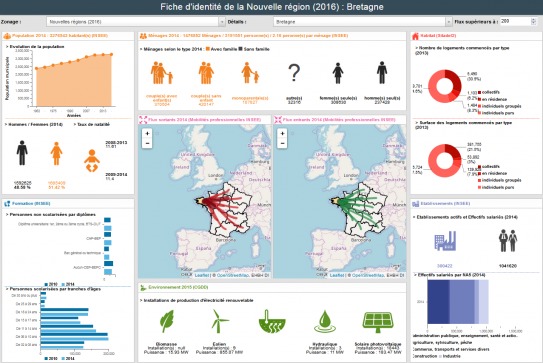Open the Leaflet link on left map
The width and height of the screenshot is (543, 363).
202,275
